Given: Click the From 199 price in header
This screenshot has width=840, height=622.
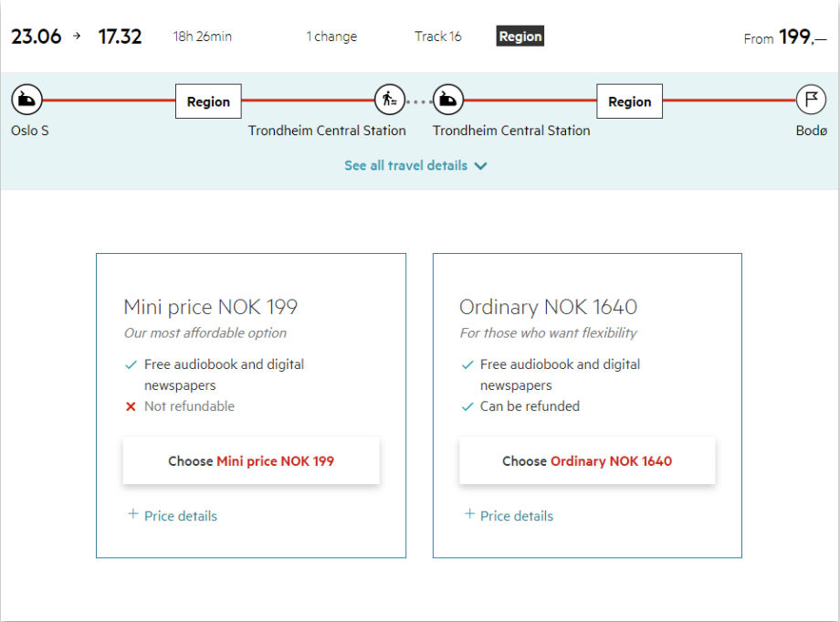Looking at the screenshot, I should [x=784, y=37].
